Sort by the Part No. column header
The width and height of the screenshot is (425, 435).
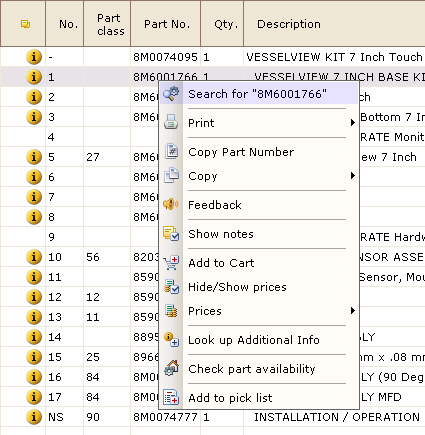[166, 24]
